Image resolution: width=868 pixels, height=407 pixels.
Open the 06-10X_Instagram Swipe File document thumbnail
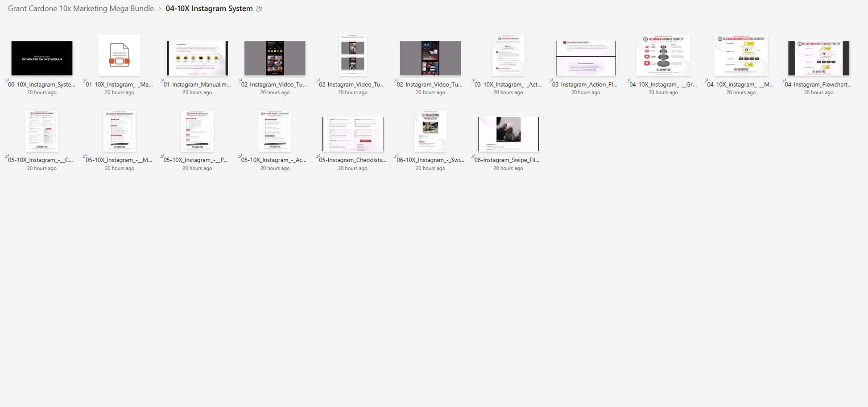click(430, 131)
